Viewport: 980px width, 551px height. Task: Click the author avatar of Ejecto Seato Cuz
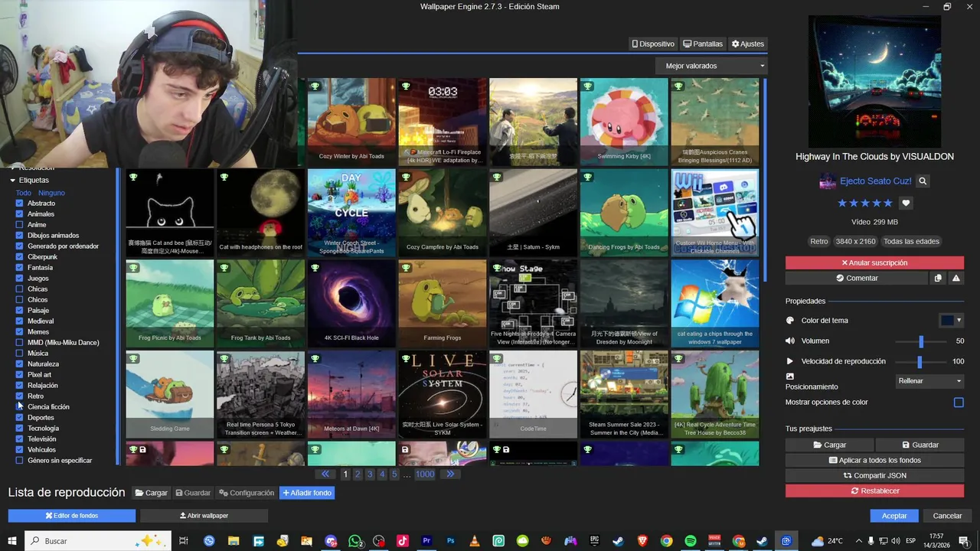(828, 181)
